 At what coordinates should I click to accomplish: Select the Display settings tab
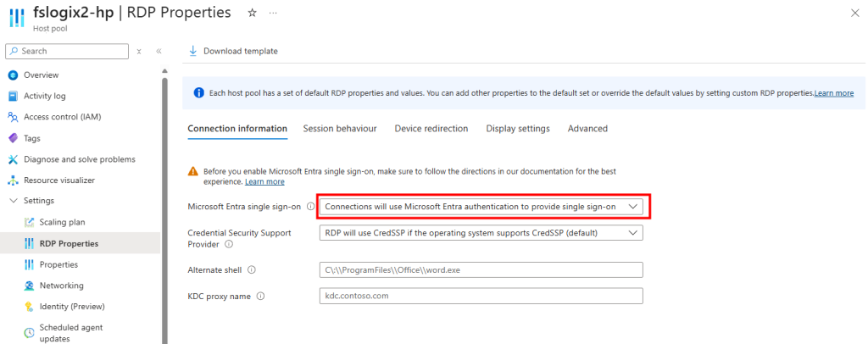tap(517, 129)
